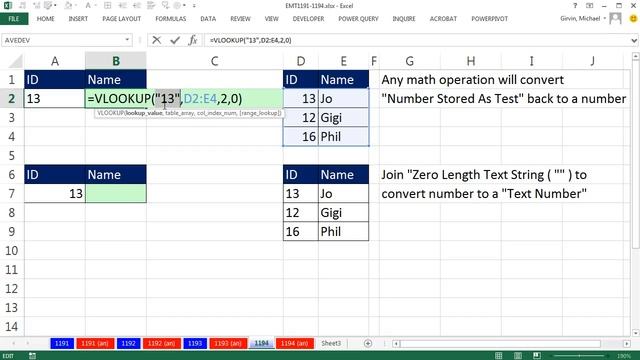
Task: Click the vertical scroll down arrow
Action: pos(636,333)
